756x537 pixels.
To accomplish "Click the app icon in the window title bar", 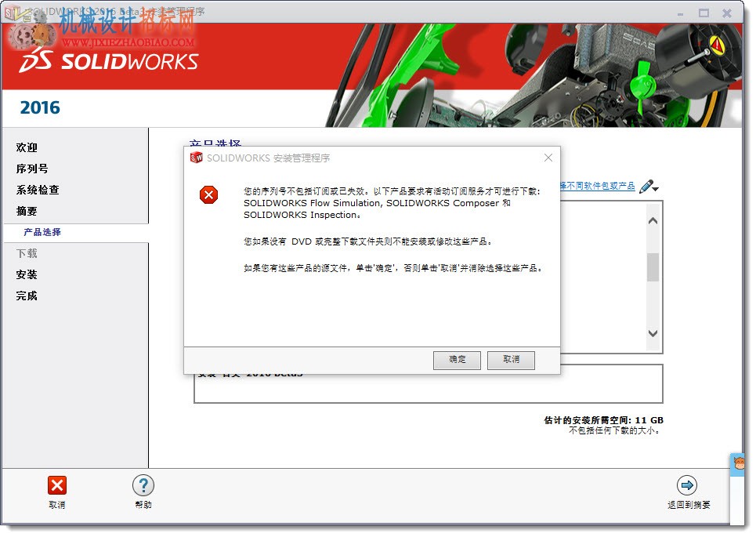I will tap(13, 13).
